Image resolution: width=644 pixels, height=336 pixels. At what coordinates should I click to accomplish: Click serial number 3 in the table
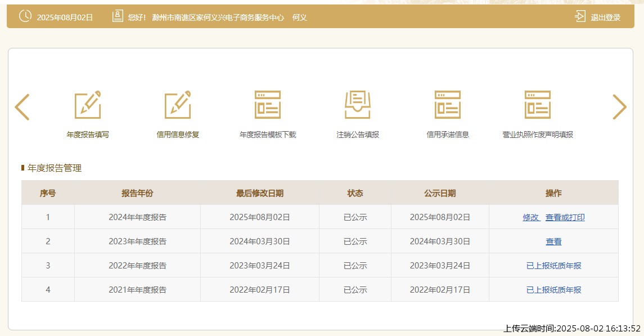(48, 266)
